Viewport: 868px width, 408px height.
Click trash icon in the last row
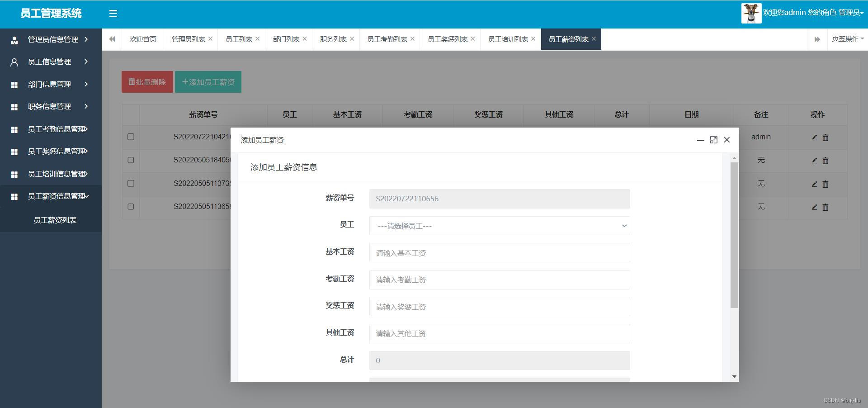[825, 207]
